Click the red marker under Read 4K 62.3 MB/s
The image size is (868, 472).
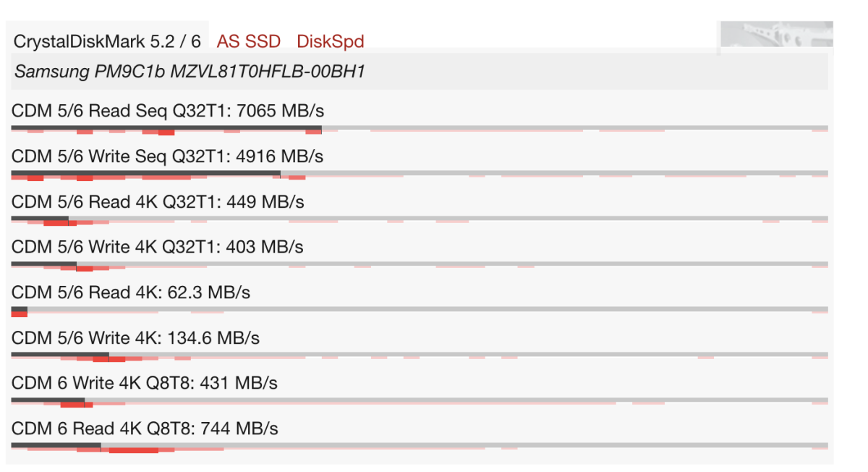click(x=20, y=312)
